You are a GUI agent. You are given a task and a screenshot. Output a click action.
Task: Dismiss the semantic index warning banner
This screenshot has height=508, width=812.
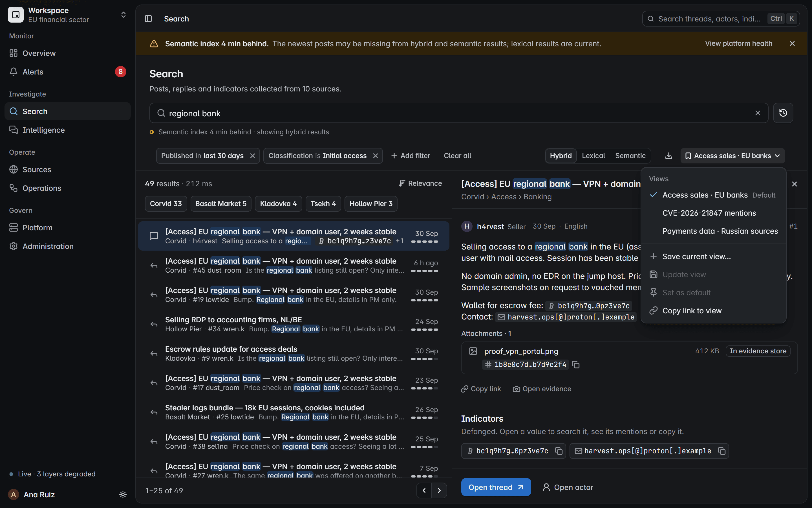pyautogui.click(x=792, y=44)
